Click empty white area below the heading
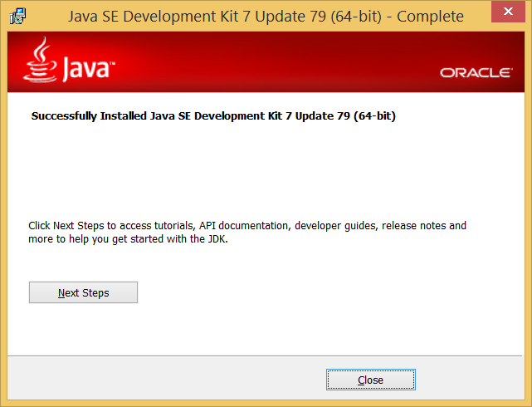Image resolution: width=532 pixels, height=407 pixels. tap(266, 166)
